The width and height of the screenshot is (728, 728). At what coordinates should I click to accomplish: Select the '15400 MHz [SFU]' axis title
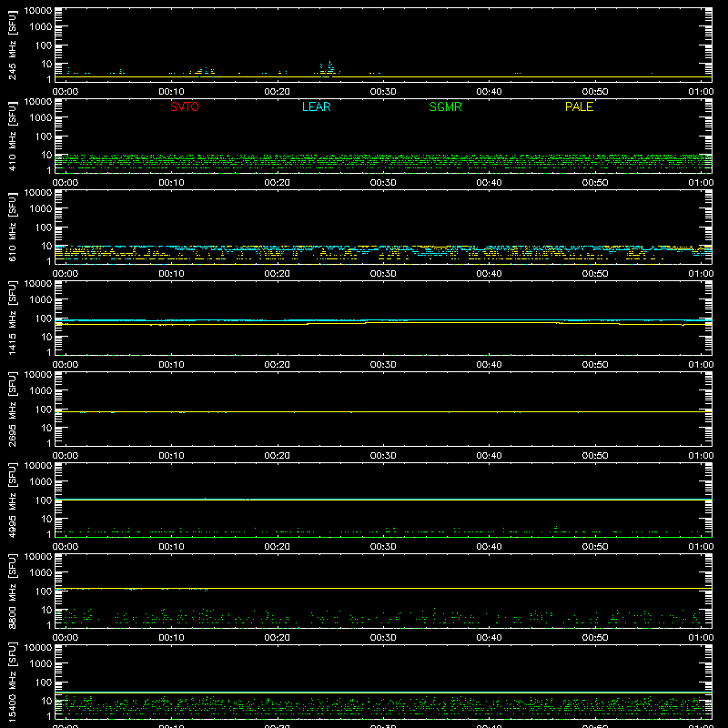(x=12, y=682)
